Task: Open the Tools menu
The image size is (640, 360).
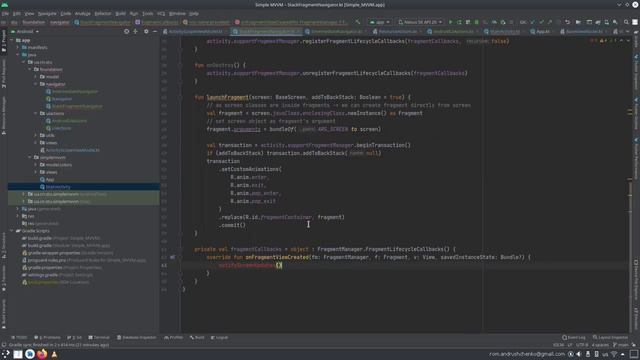Action: pos(148,13)
